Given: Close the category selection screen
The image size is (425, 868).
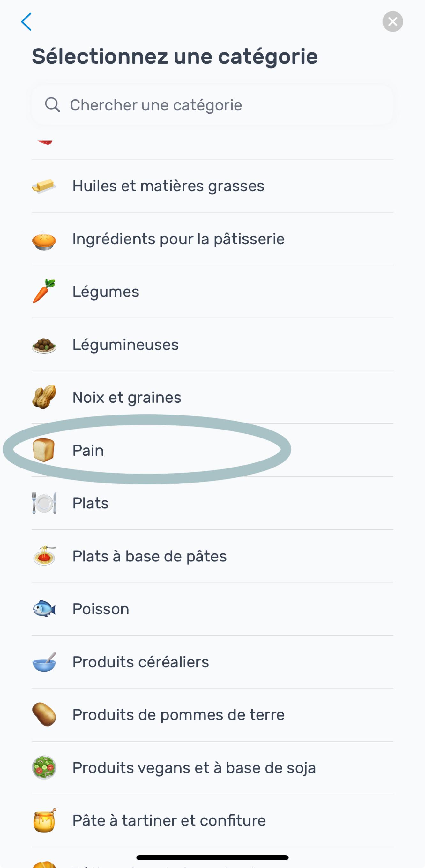Looking at the screenshot, I should point(392,22).
